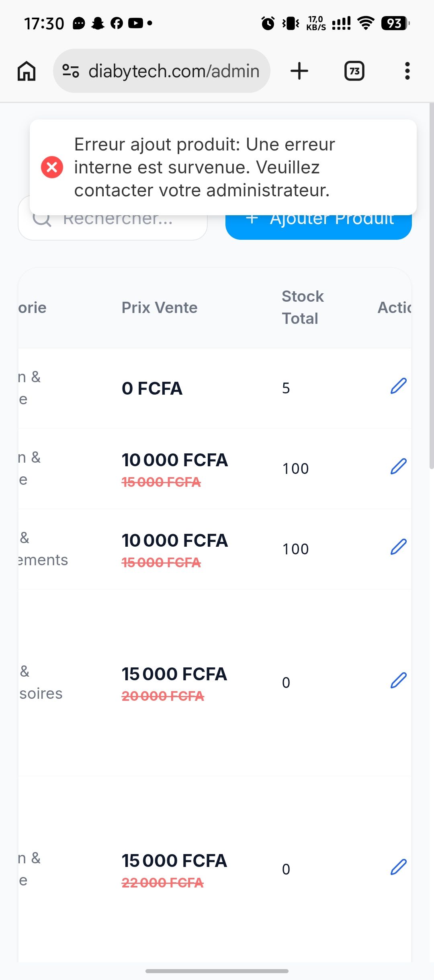Edit the second 10 000 FCFA product

coord(399,547)
